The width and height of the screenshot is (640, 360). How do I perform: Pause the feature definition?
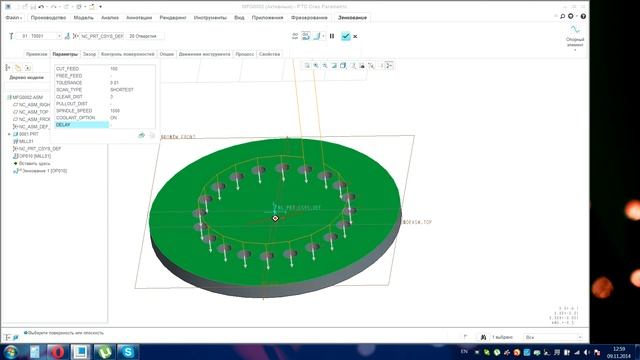click(332, 36)
